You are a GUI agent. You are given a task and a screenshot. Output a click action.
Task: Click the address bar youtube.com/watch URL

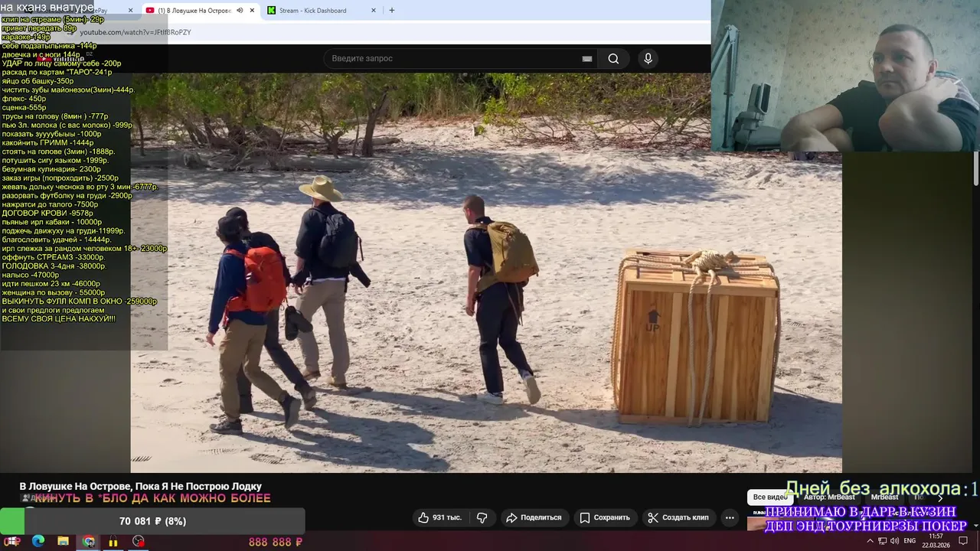[136, 32]
